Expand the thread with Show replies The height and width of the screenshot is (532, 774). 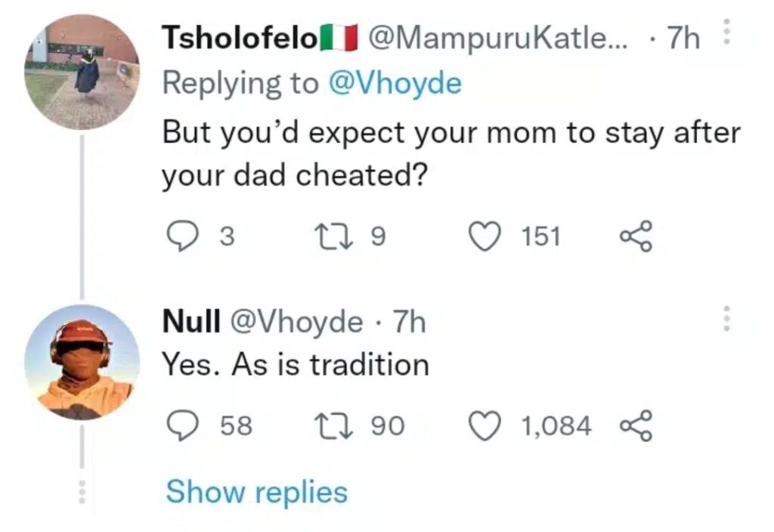[256, 492]
